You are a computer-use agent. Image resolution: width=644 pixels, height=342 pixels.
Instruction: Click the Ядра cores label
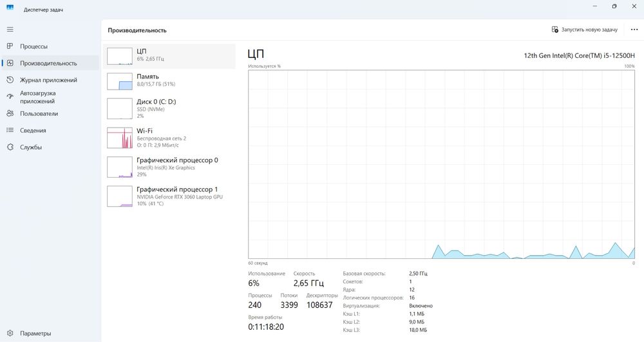[x=349, y=290]
